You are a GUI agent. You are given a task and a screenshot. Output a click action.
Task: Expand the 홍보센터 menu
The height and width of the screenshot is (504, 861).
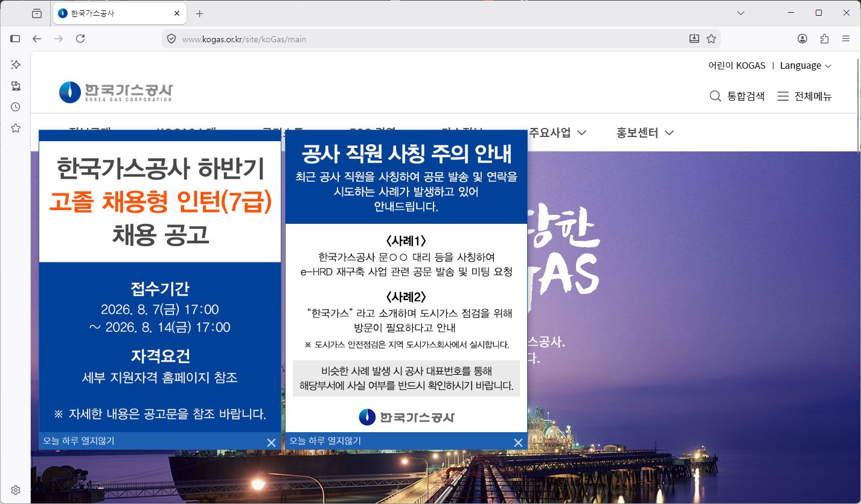[x=645, y=132]
